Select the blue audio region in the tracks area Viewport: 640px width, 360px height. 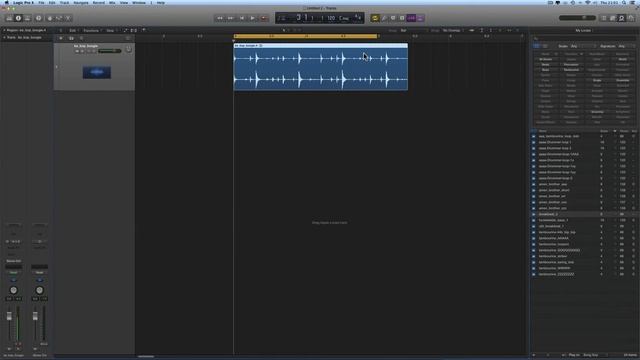(320, 67)
